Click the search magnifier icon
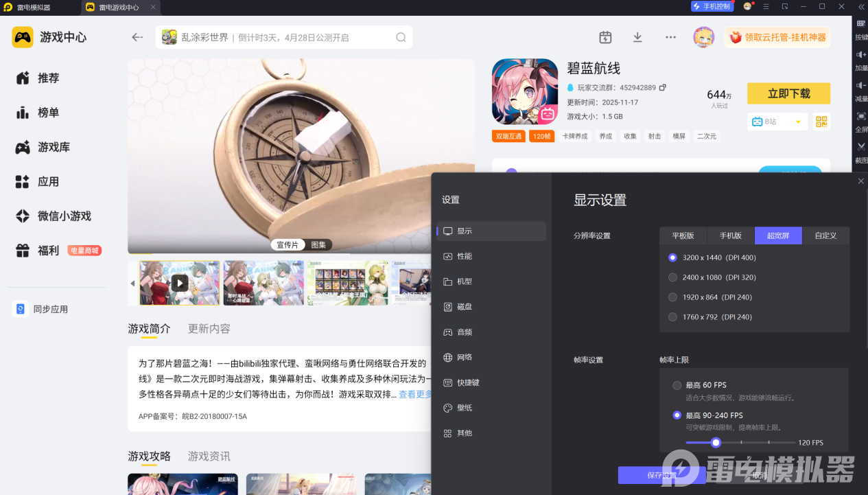 [401, 37]
